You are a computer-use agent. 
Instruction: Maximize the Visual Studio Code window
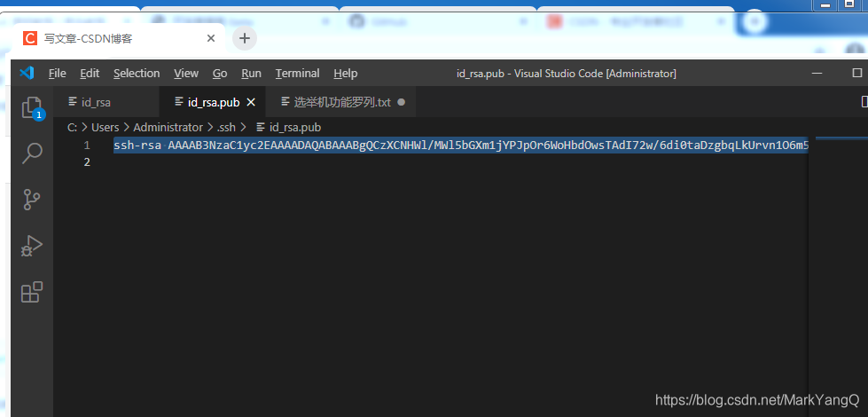(x=857, y=73)
